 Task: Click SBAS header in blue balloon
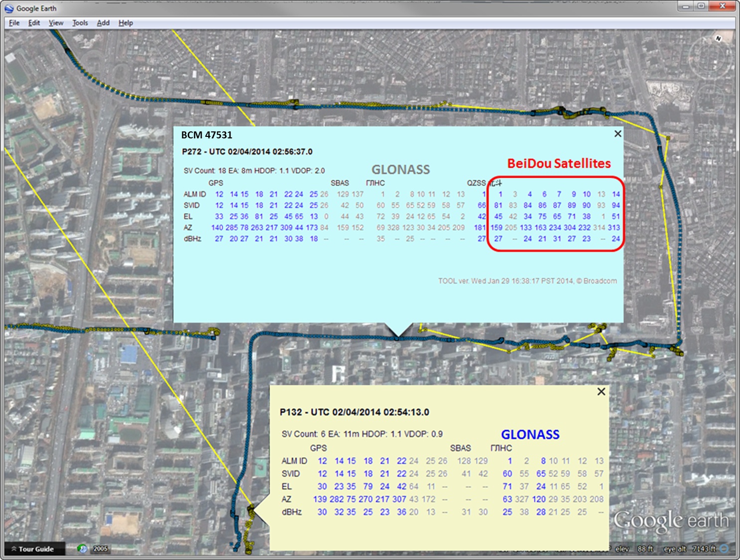coord(340,183)
